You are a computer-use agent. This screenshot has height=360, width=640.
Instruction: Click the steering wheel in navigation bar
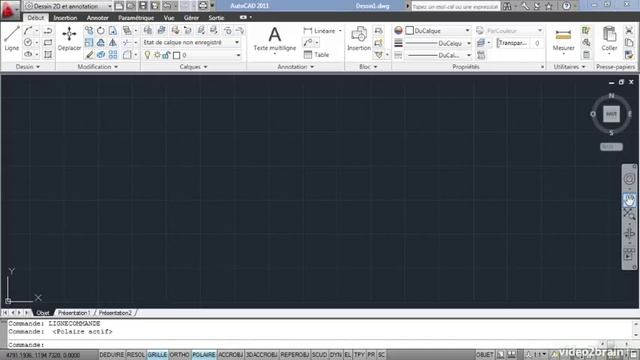[x=629, y=179]
